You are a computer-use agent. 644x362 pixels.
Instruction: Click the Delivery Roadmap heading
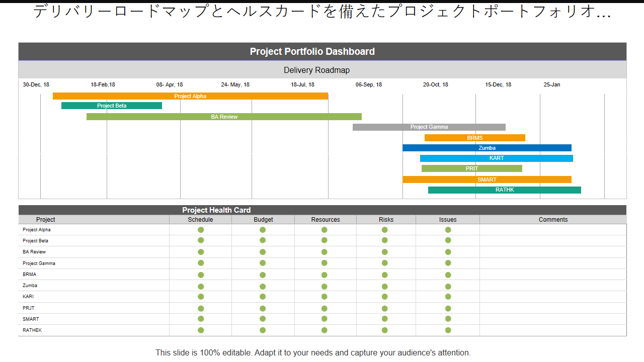click(x=317, y=70)
